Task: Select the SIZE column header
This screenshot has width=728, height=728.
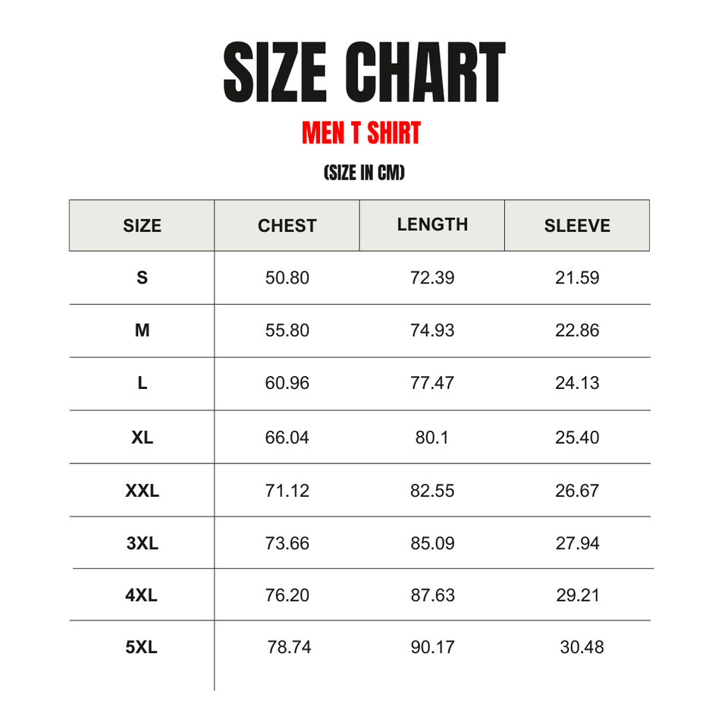Action: (x=142, y=226)
